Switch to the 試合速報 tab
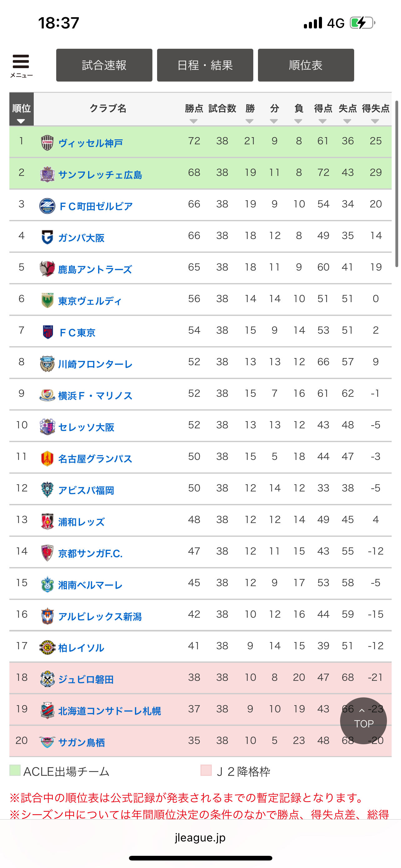This screenshot has width=401, height=868. point(104,65)
